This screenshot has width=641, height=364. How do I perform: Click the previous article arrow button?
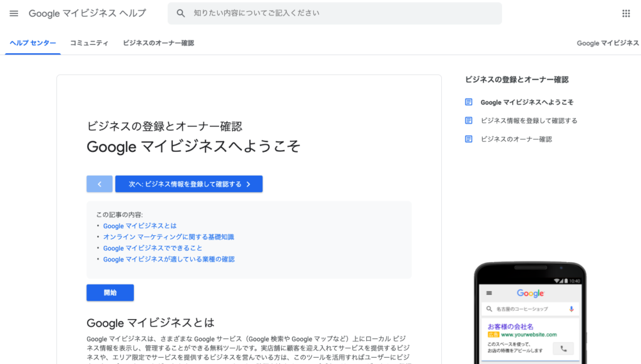point(100,184)
